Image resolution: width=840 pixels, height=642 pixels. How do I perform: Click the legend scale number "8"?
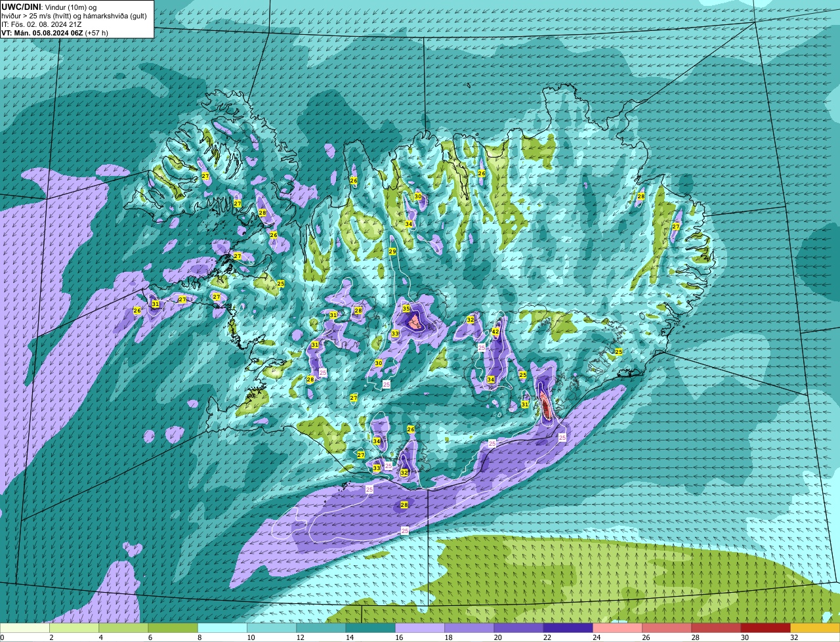click(x=198, y=637)
